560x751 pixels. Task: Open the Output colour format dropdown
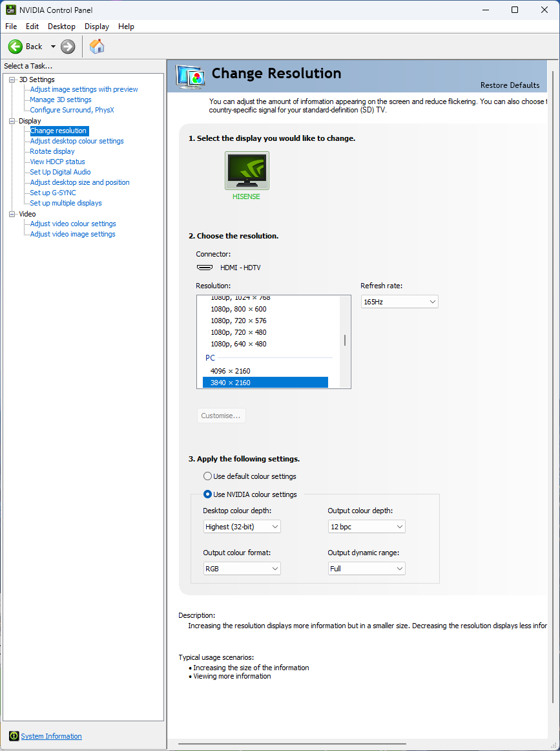tap(242, 569)
